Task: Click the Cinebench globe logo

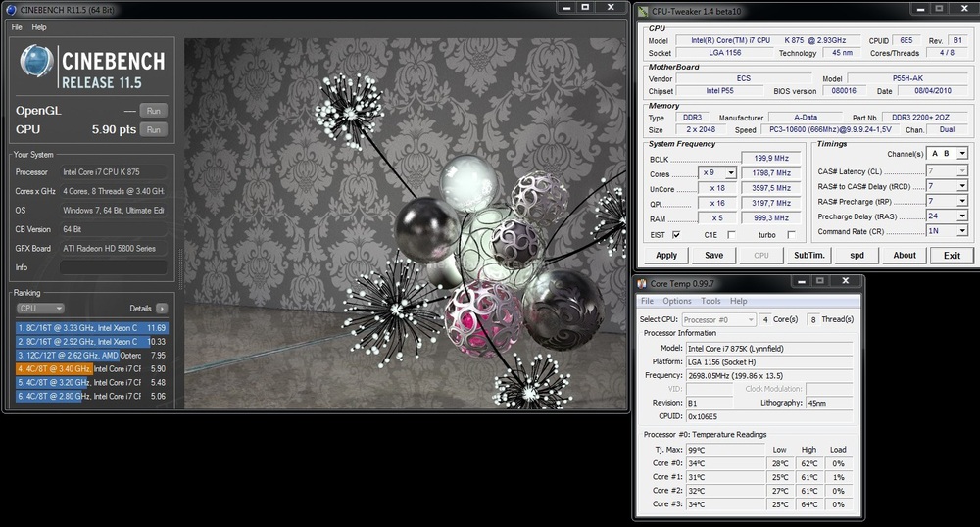Action: 36,61
